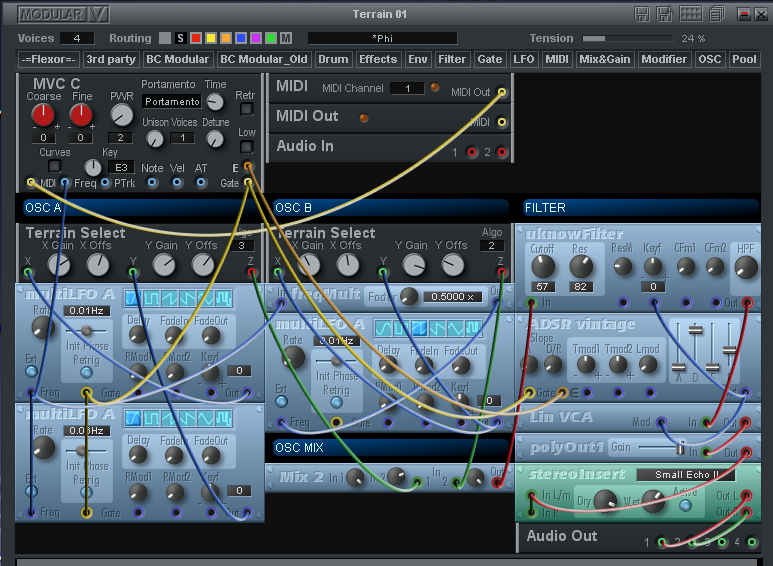773x566 pixels.
Task: Click the Pool category button
Action: [744, 59]
